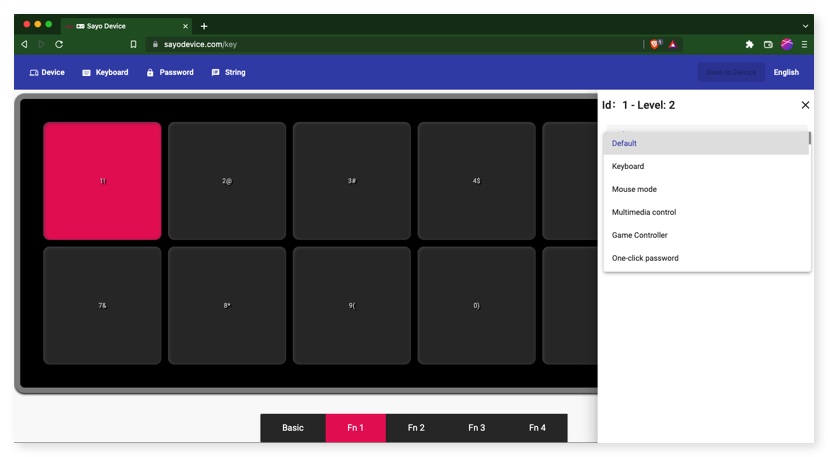Open the Keyboard section in the navbar
The image size is (828, 457).
pos(105,72)
